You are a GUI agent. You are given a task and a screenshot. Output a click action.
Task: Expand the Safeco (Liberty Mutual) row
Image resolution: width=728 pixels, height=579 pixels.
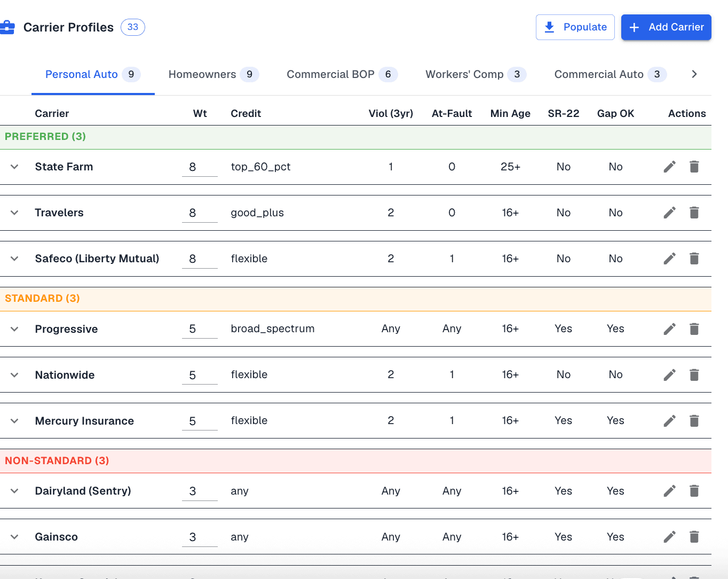pyautogui.click(x=14, y=259)
